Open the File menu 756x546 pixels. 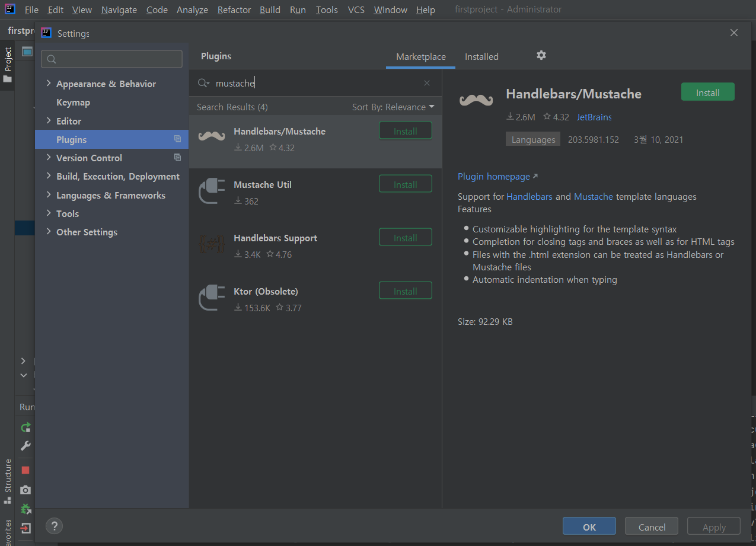click(31, 10)
